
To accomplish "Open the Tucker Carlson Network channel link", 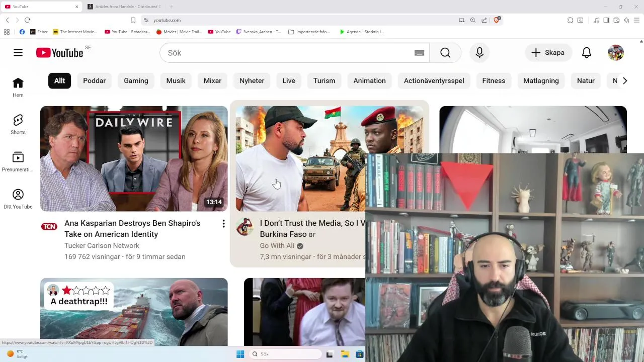I will click(102, 246).
